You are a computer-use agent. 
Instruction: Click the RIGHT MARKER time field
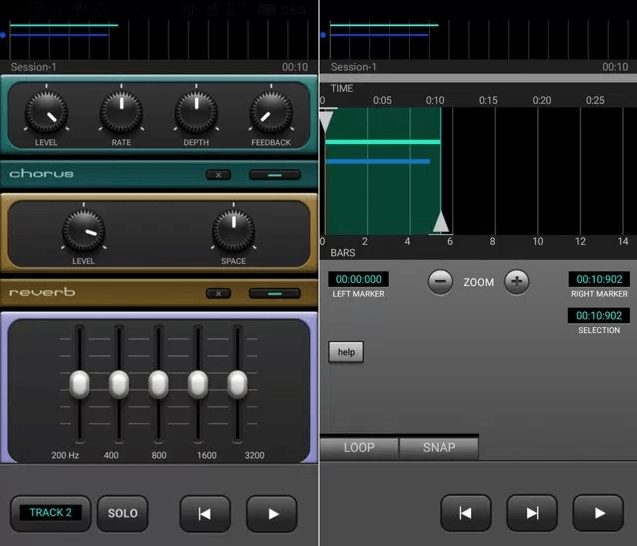coord(599,279)
